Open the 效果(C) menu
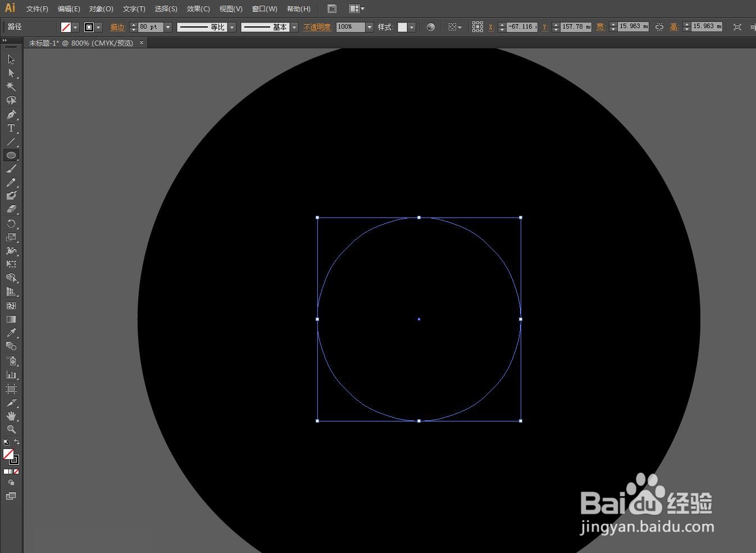This screenshot has width=756, height=553. point(198,9)
